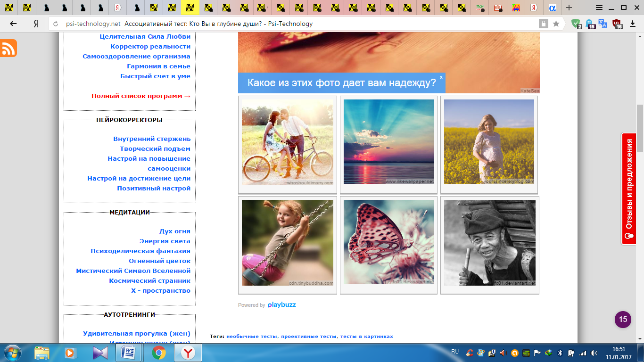Image resolution: width=644 pixels, height=362 pixels.
Task: Switch to the colorful M favicon tab
Action: [x=516, y=8]
